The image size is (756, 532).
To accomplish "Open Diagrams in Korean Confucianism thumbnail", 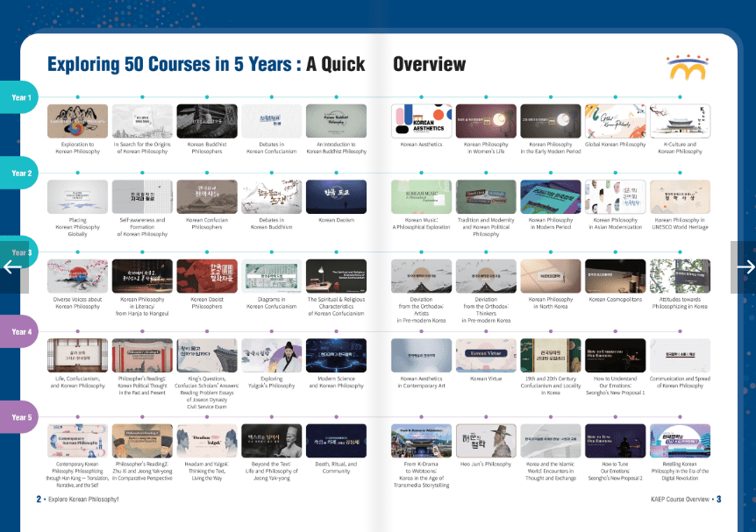I will 272,276.
